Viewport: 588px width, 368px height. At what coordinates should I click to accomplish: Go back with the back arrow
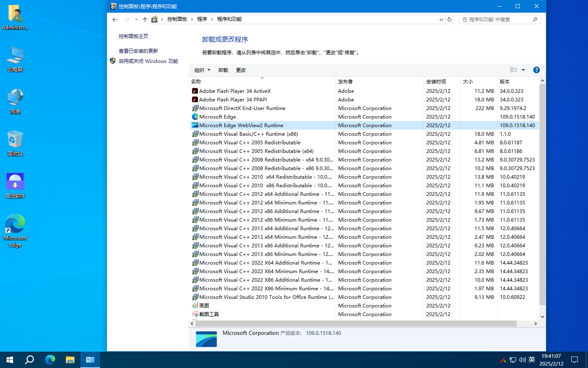point(115,19)
